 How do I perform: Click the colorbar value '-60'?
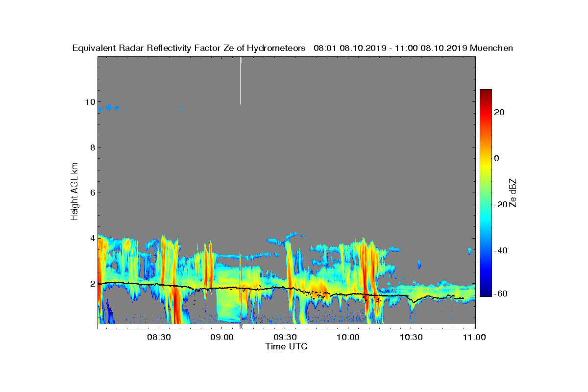[500, 294]
